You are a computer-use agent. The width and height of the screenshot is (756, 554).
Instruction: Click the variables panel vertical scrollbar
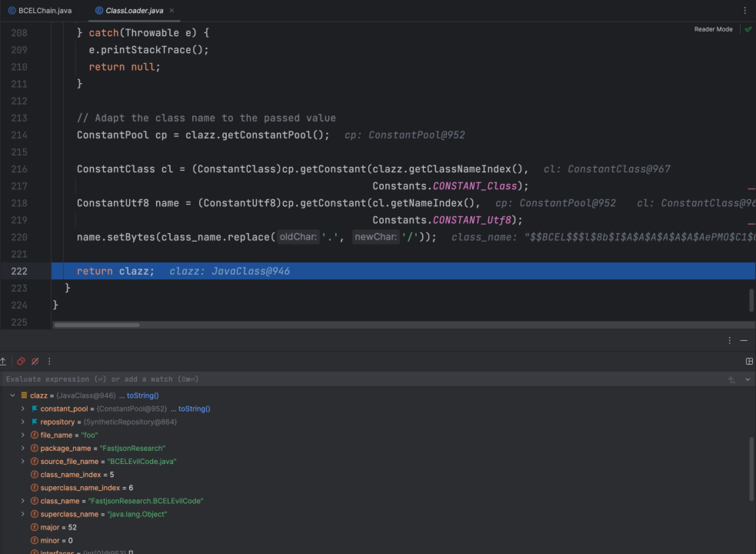click(752, 469)
